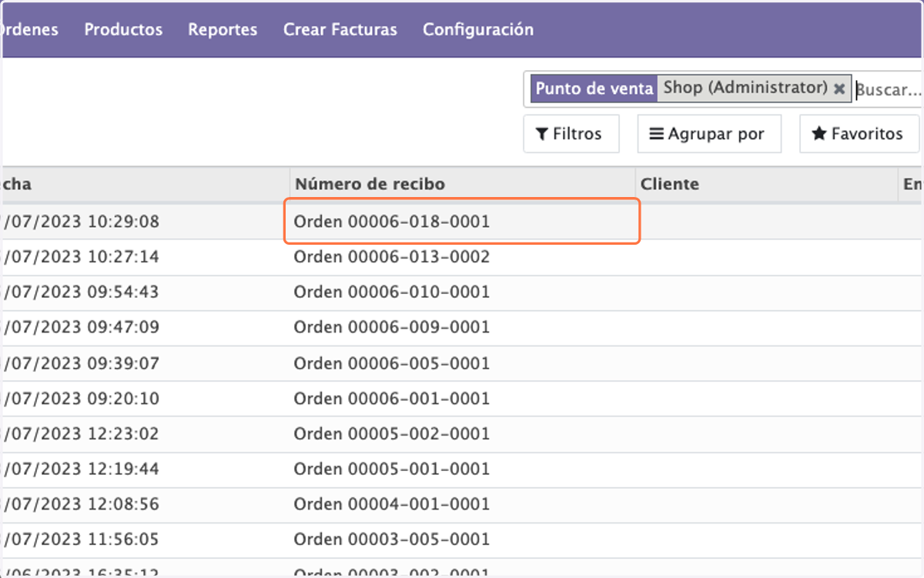Open the Crear Facturas menu
Screen dimensions: 924x578
pyautogui.click(x=340, y=29)
